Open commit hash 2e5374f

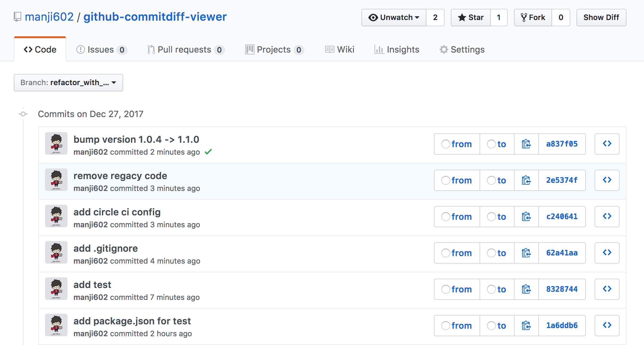[x=562, y=180]
